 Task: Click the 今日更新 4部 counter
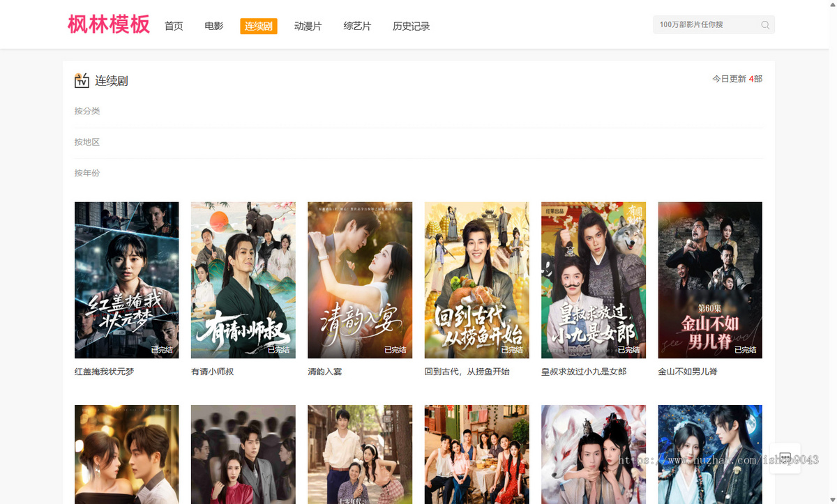pos(737,79)
